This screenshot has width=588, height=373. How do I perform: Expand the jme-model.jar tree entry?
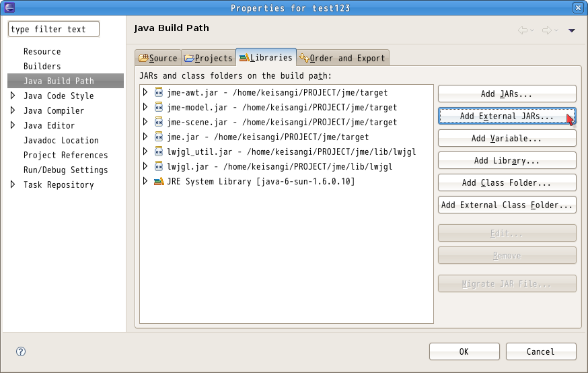145,107
